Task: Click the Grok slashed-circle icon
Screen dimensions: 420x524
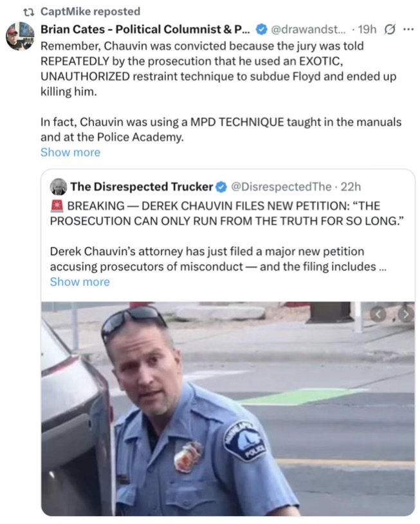Action: (x=389, y=30)
